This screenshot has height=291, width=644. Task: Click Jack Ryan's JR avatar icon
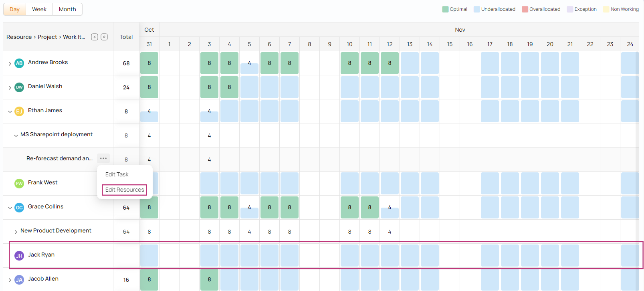coord(19,256)
